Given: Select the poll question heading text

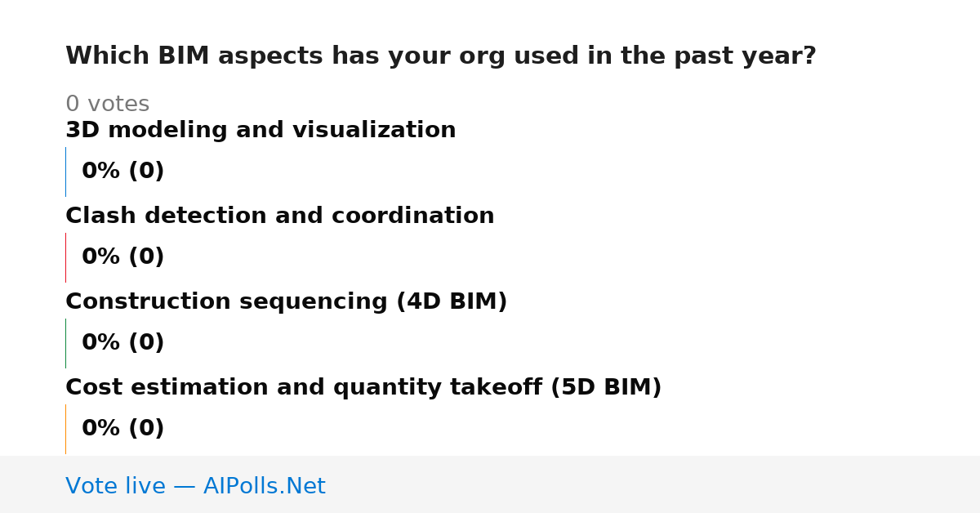Looking at the screenshot, I should (x=441, y=56).
